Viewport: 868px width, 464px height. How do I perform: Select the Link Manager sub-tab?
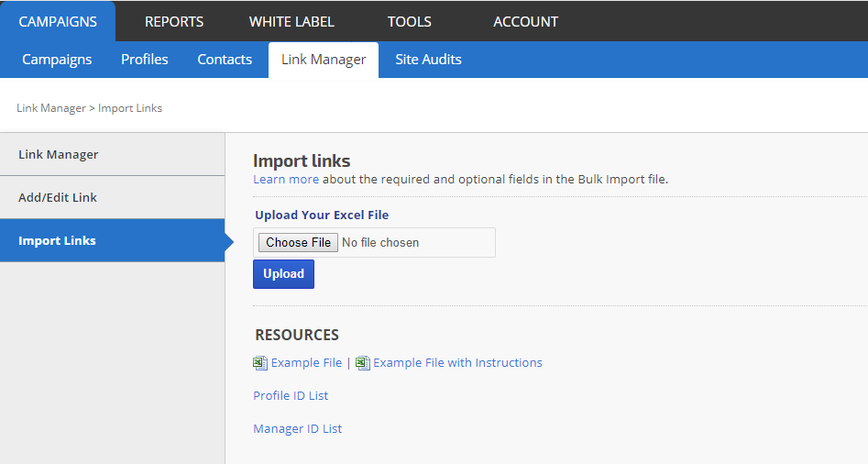coord(324,60)
